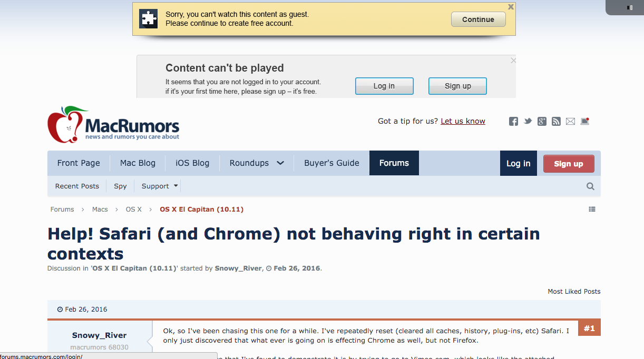
Task: Select the Forums tab
Action: [394, 163]
